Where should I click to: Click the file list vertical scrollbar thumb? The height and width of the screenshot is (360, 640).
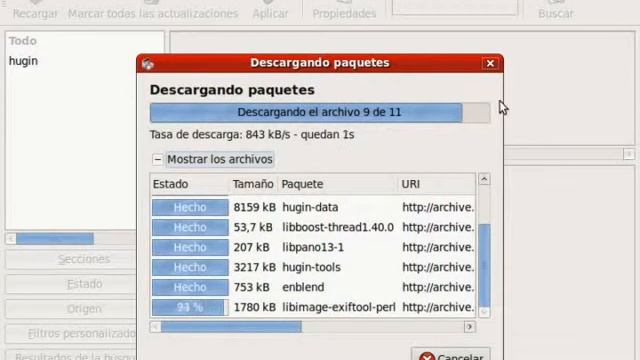(484, 265)
